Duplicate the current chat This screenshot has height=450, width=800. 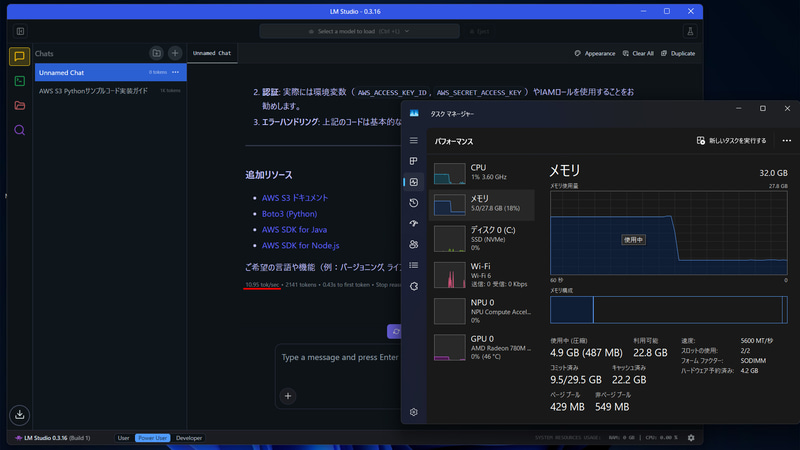(678, 53)
